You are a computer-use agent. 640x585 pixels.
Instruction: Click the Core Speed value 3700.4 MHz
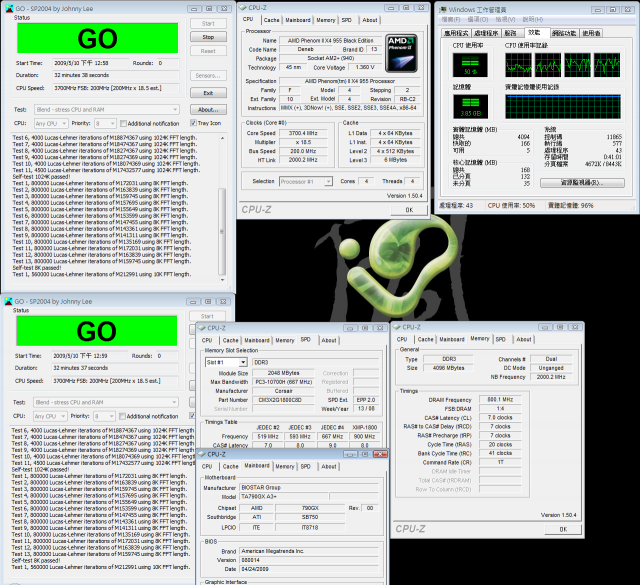[x=303, y=133]
